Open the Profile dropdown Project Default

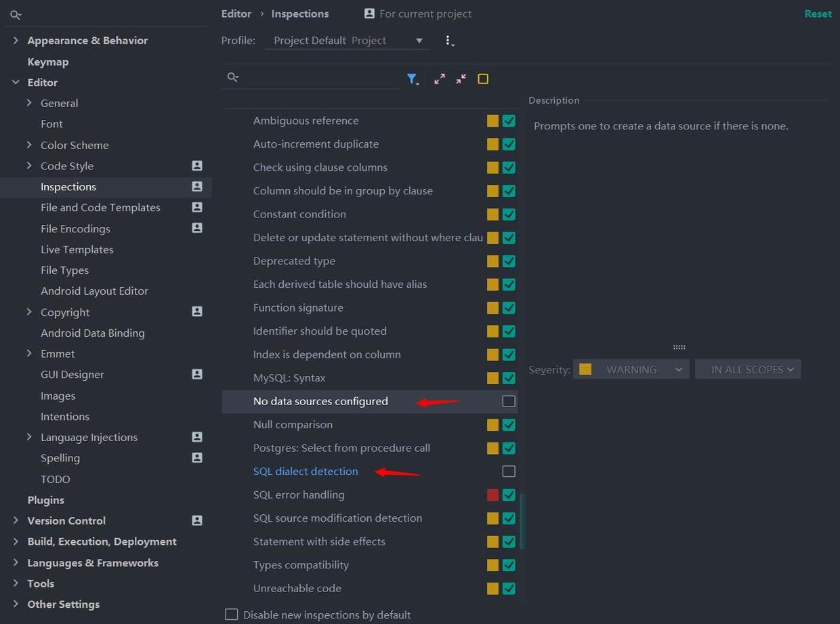(348, 41)
